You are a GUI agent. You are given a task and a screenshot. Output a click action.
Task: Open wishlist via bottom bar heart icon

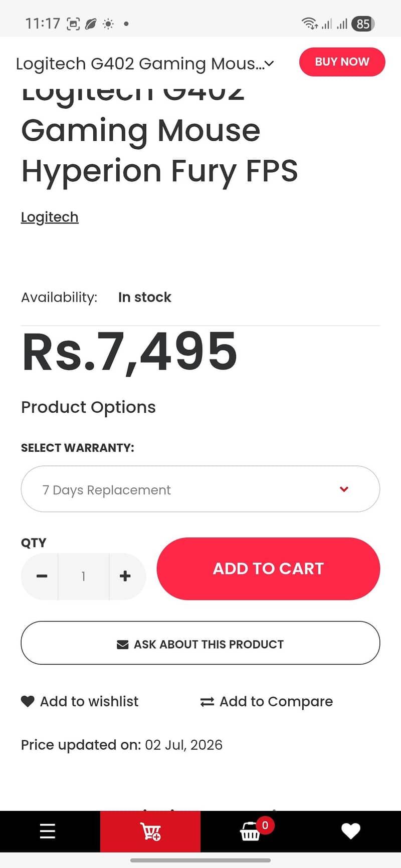coord(351,831)
